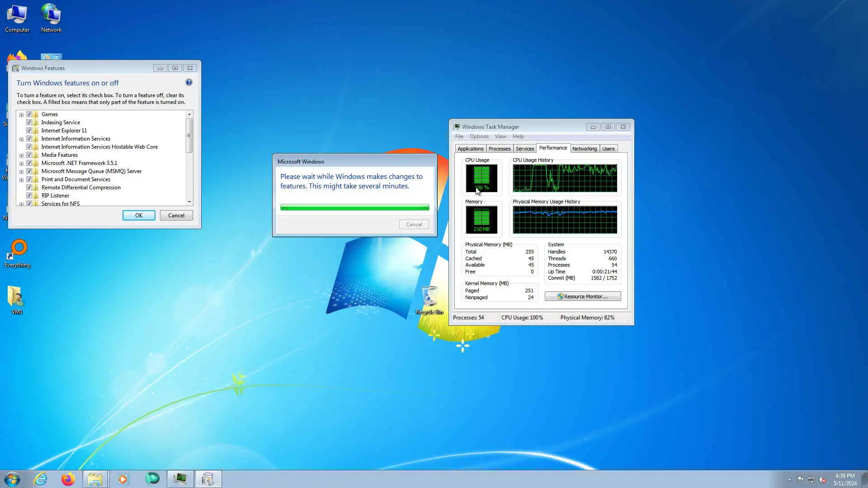Disable Internet Explorer 11 checkbox
The height and width of the screenshot is (488, 868).
(x=29, y=131)
